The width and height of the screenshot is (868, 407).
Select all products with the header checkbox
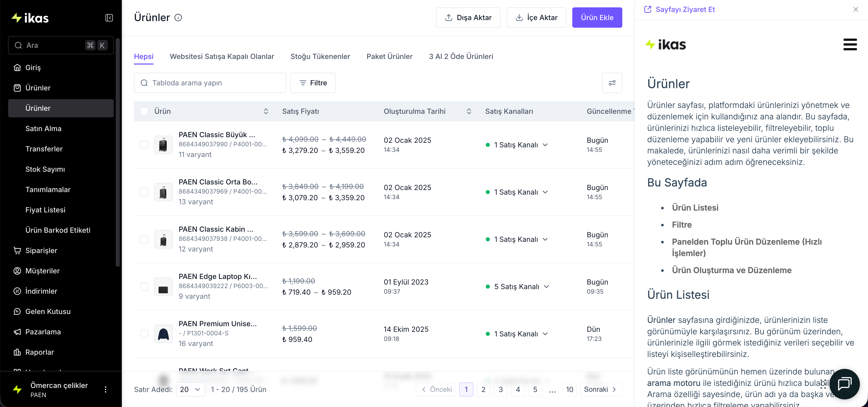tap(144, 111)
